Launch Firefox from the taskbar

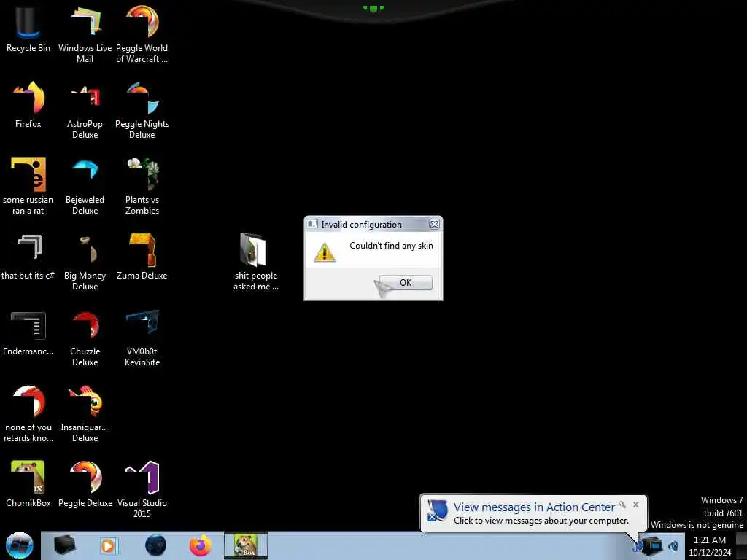click(x=201, y=545)
